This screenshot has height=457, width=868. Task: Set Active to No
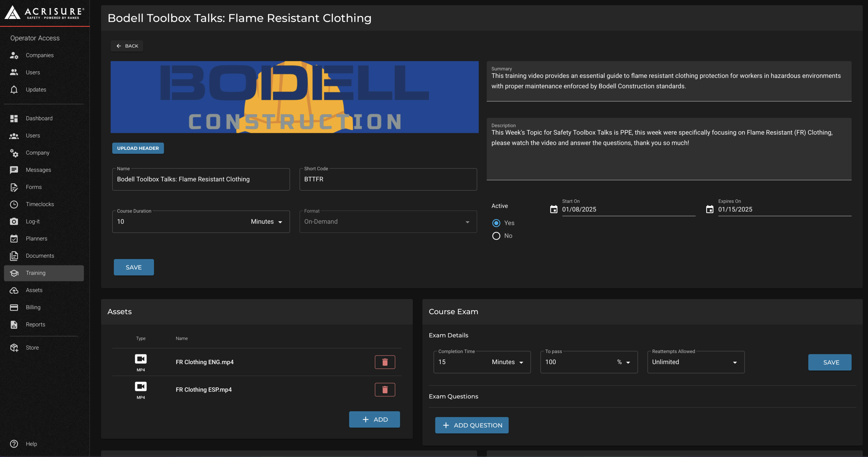496,236
